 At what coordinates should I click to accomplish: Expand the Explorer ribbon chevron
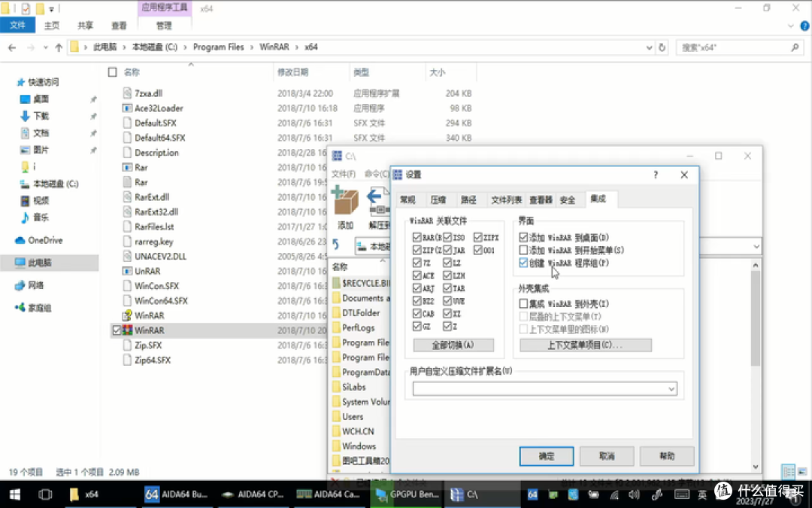point(790,26)
